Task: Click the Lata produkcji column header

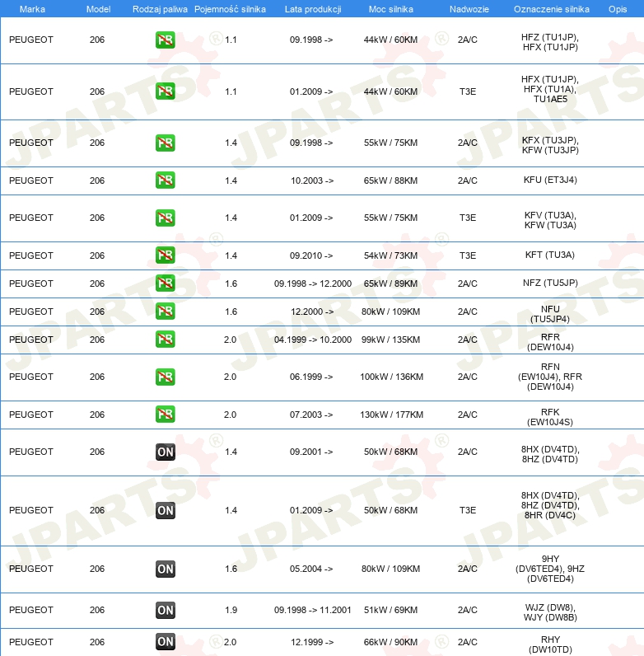Action: [313, 9]
